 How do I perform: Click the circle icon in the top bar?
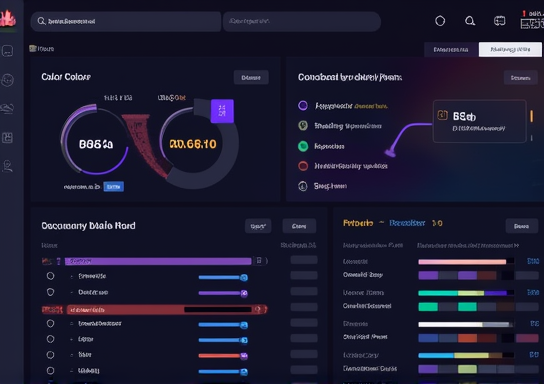[x=440, y=21]
